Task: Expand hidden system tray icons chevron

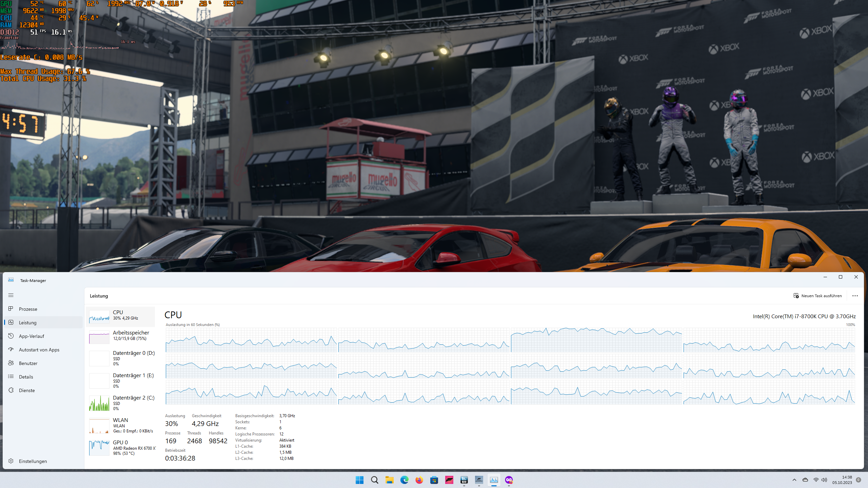Action: (794, 480)
